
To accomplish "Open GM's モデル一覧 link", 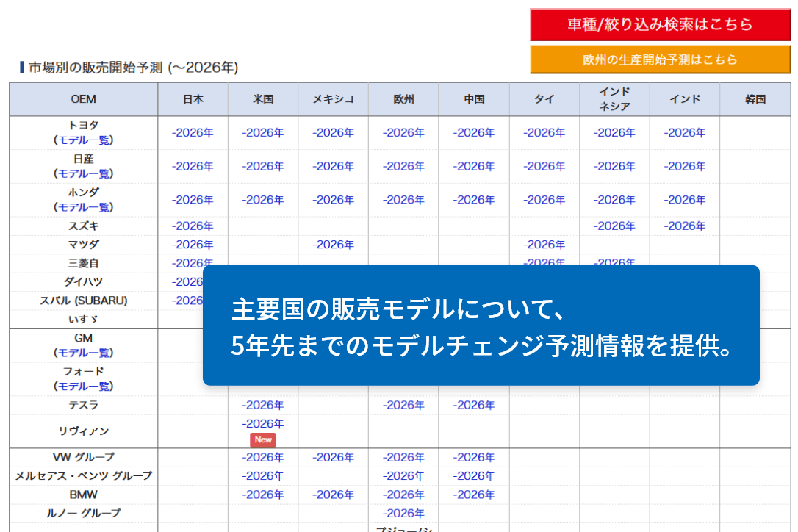I will click(84, 353).
